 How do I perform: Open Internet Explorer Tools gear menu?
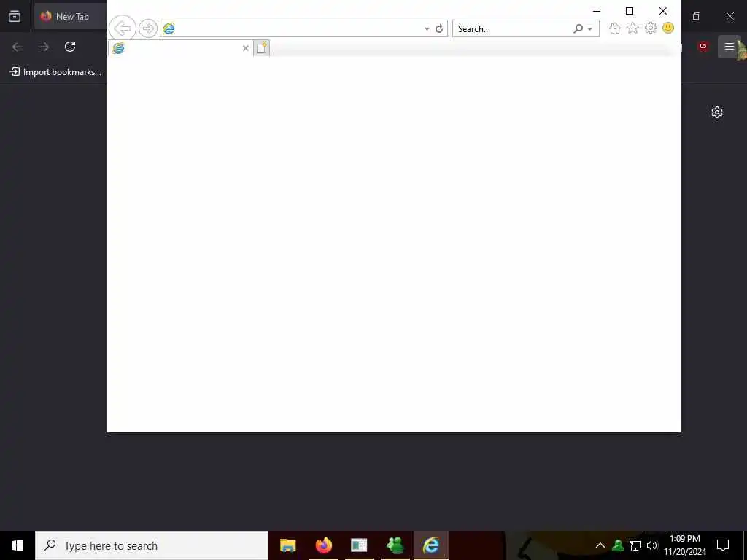650,28
